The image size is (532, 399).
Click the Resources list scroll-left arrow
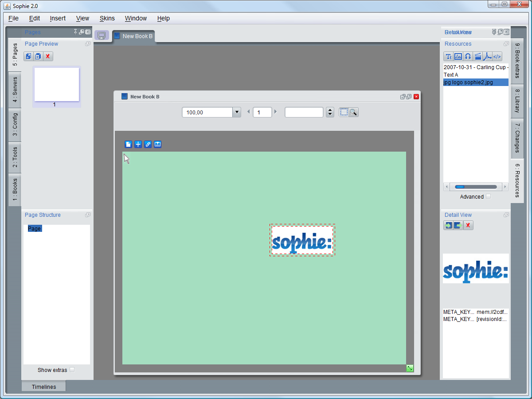(447, 187)
